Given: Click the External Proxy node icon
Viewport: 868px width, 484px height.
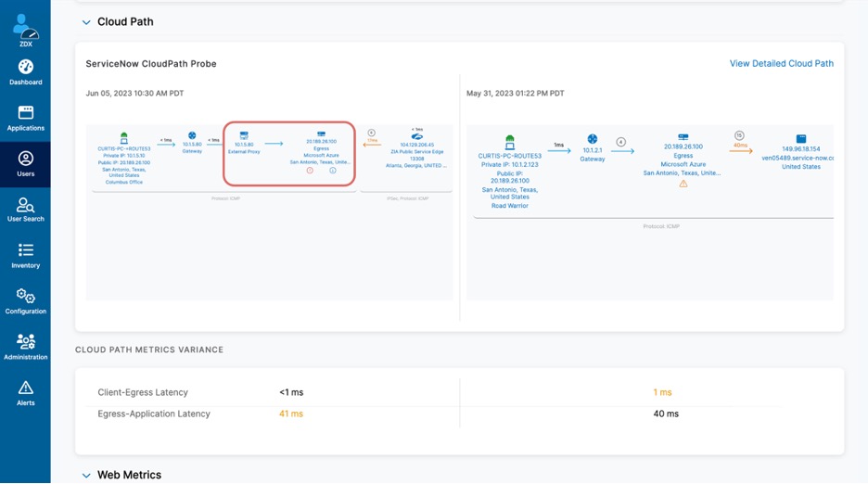Looking at the screenshot, I should 244,135.
